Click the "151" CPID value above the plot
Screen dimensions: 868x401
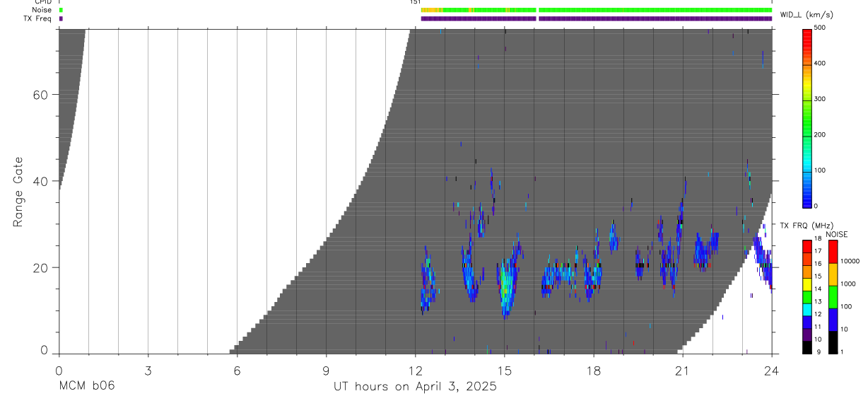point(415,2)
